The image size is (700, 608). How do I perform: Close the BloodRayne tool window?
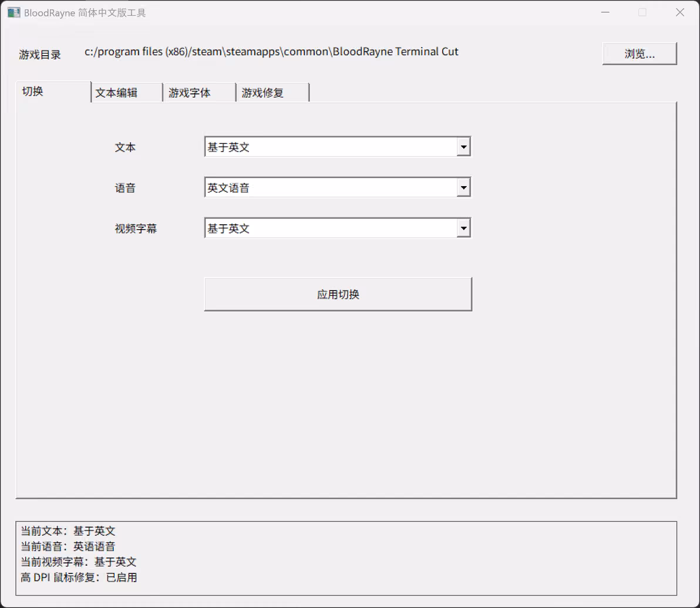click(x=680, y=12)
